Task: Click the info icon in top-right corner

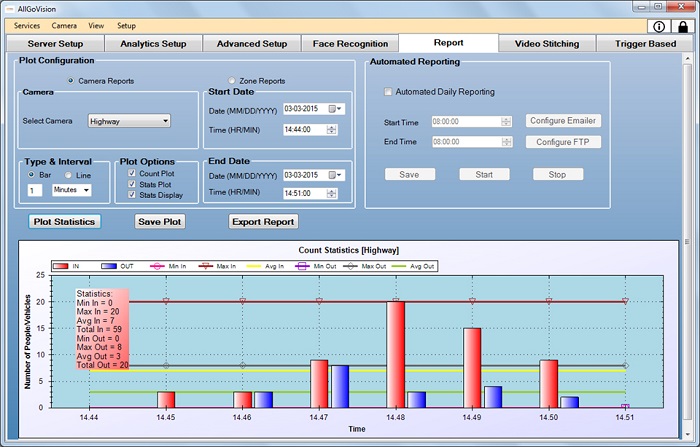Action: [x=659, y=27]
